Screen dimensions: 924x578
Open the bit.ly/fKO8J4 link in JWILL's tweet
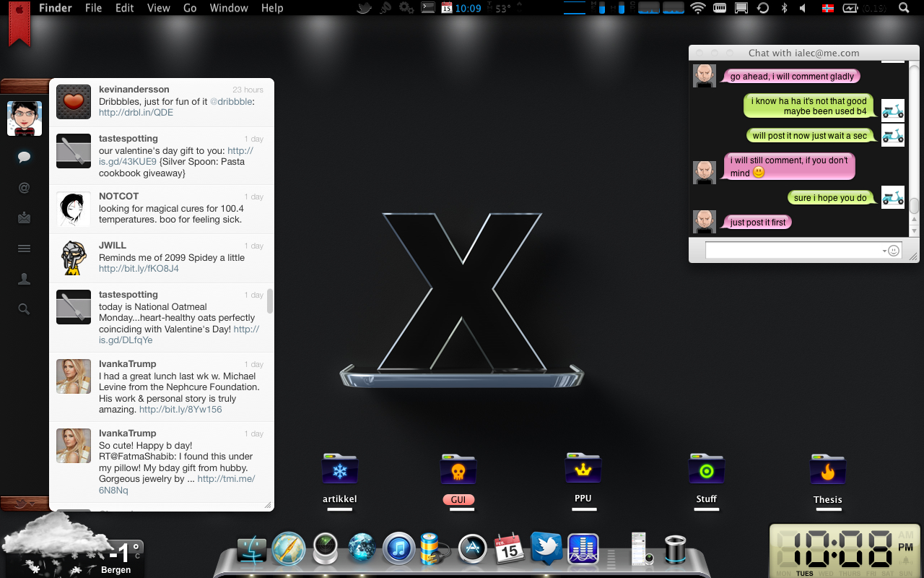tap(139, 269)
